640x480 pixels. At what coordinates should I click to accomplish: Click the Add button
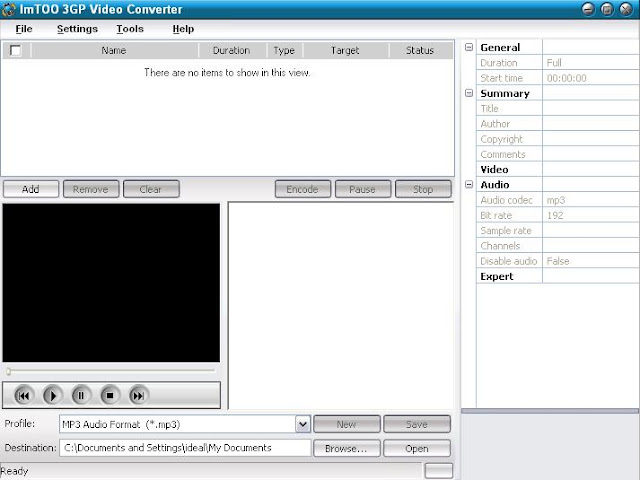click(x=31, y=189)
